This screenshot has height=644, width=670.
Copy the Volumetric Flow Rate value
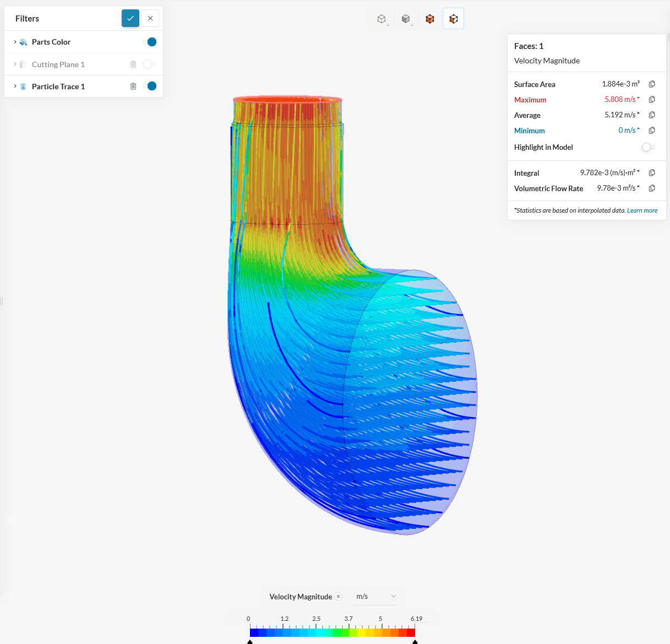tap(652, 188)
